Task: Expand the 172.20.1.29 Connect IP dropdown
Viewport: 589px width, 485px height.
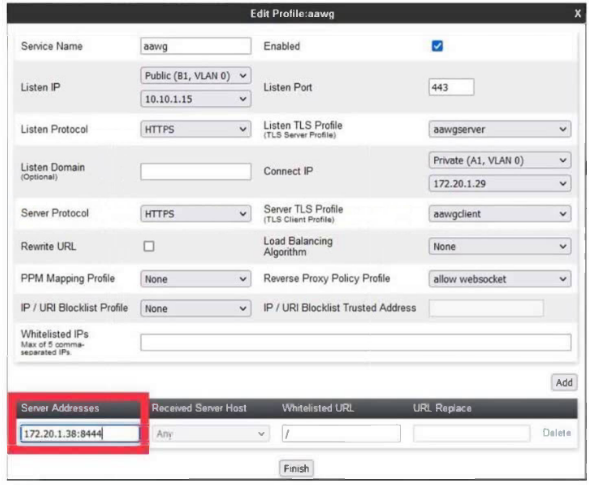Action: point(500,184)
